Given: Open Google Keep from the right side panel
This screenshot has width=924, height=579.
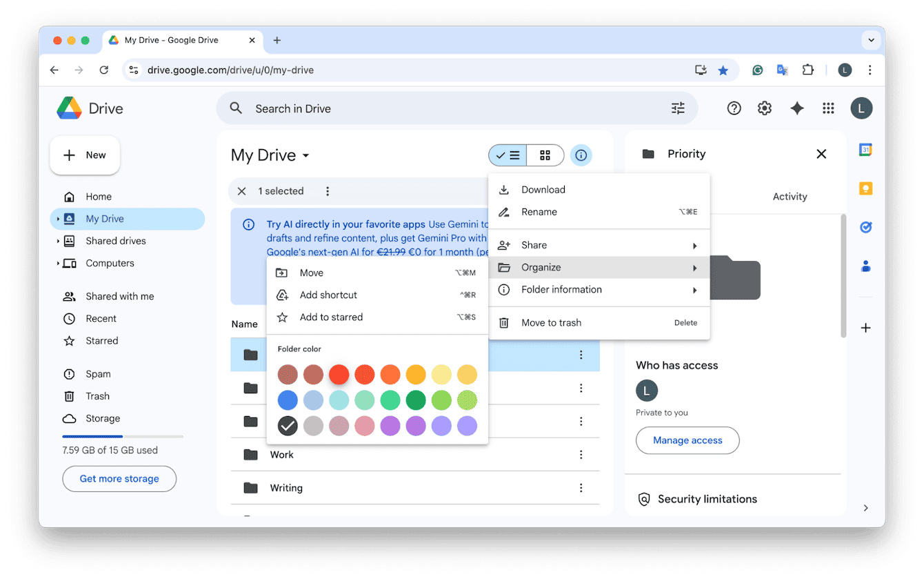Looking at the screenshot, I should (x=865, y=186).
